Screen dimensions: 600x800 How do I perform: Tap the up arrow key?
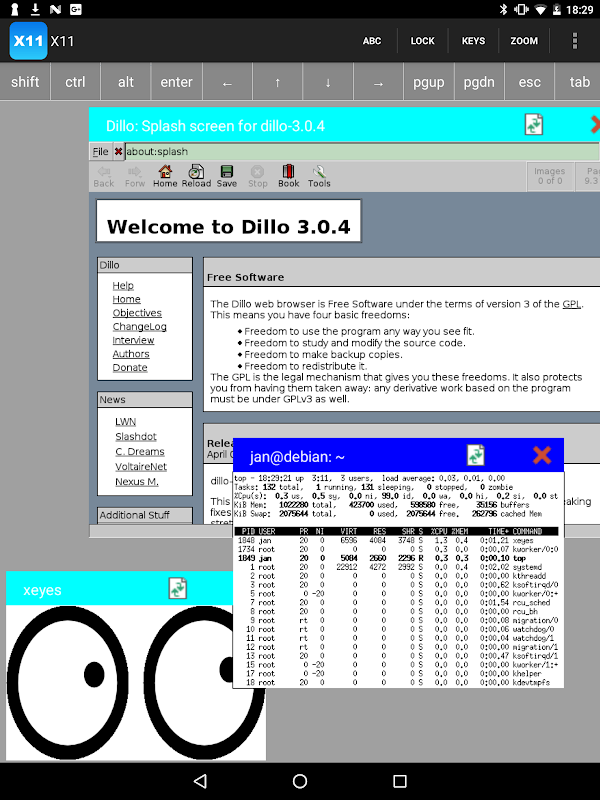click(277, 83)
